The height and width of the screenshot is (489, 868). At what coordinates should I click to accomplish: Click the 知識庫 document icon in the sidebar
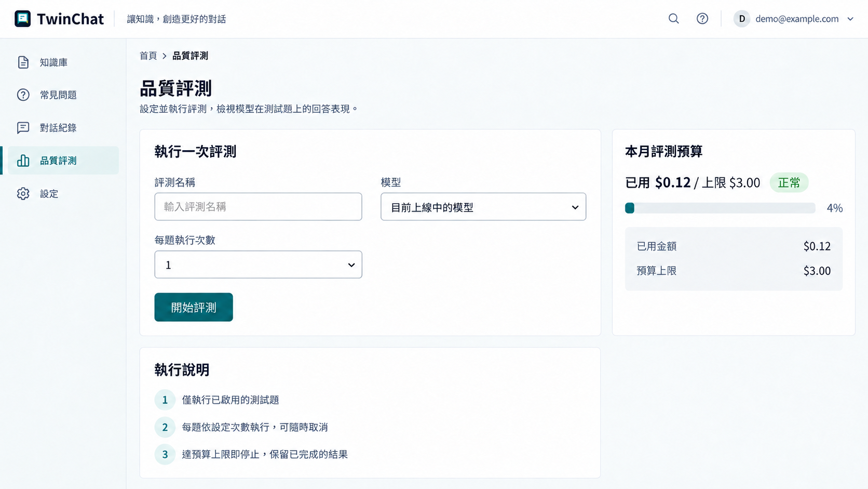23,62
